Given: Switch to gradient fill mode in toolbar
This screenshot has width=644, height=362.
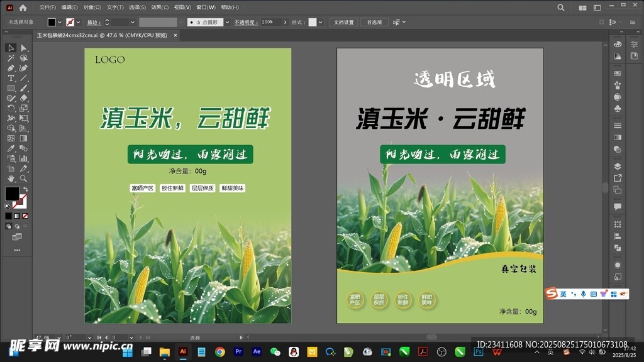Looking at the screenshot, I should 17,216.
